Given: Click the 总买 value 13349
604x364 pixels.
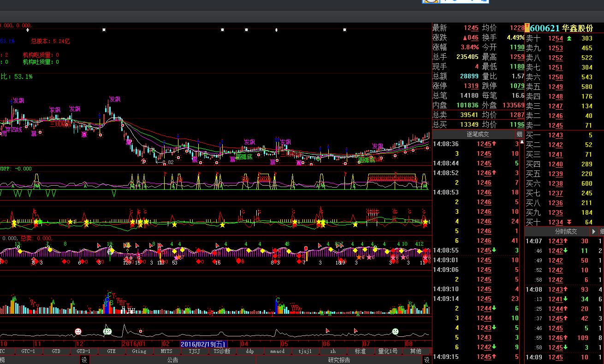Looking at the screenshot, I should 469,125.
